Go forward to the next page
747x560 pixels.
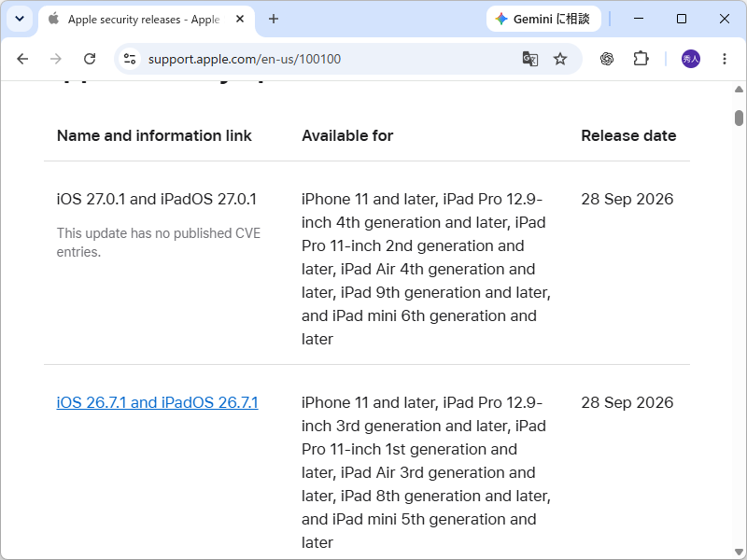56,59
